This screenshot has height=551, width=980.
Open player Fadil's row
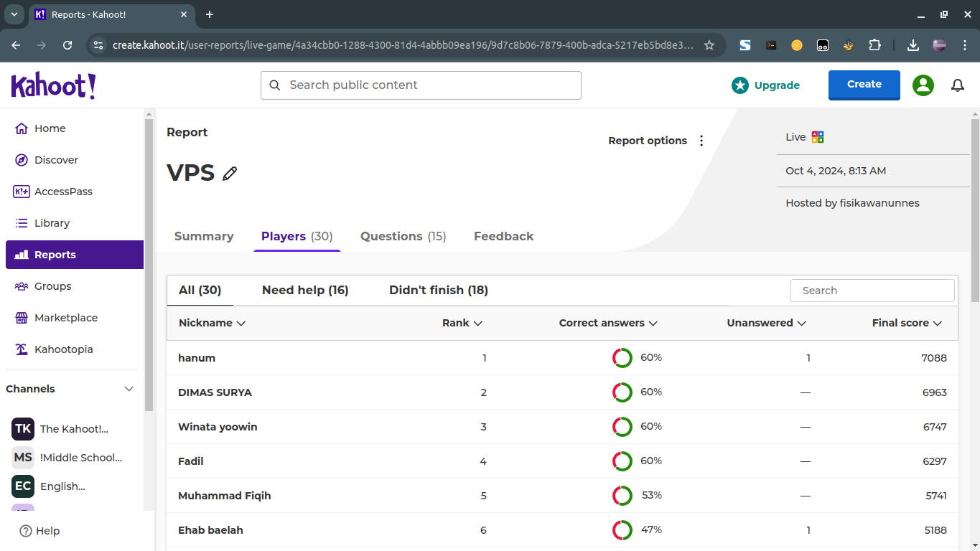(562, 461)
